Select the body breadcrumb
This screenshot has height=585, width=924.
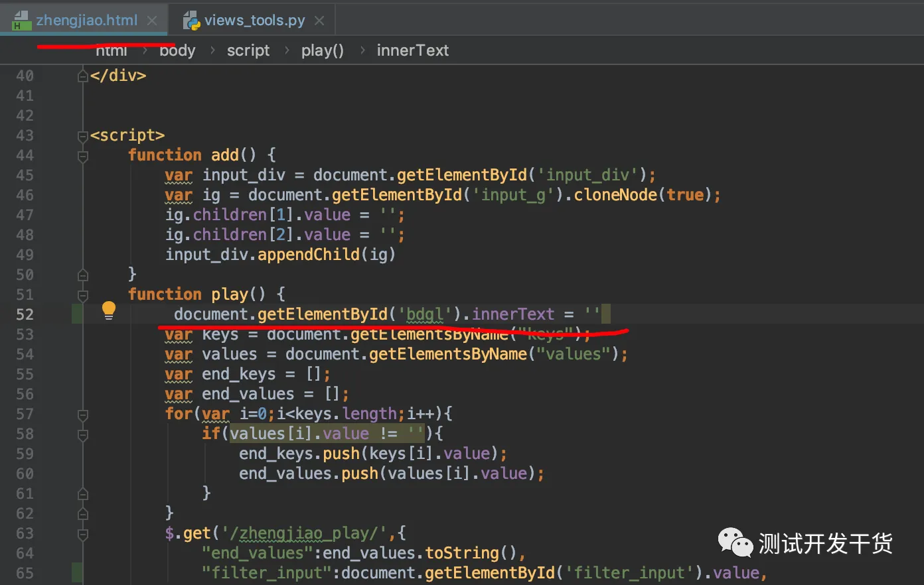tap(177, 50)
